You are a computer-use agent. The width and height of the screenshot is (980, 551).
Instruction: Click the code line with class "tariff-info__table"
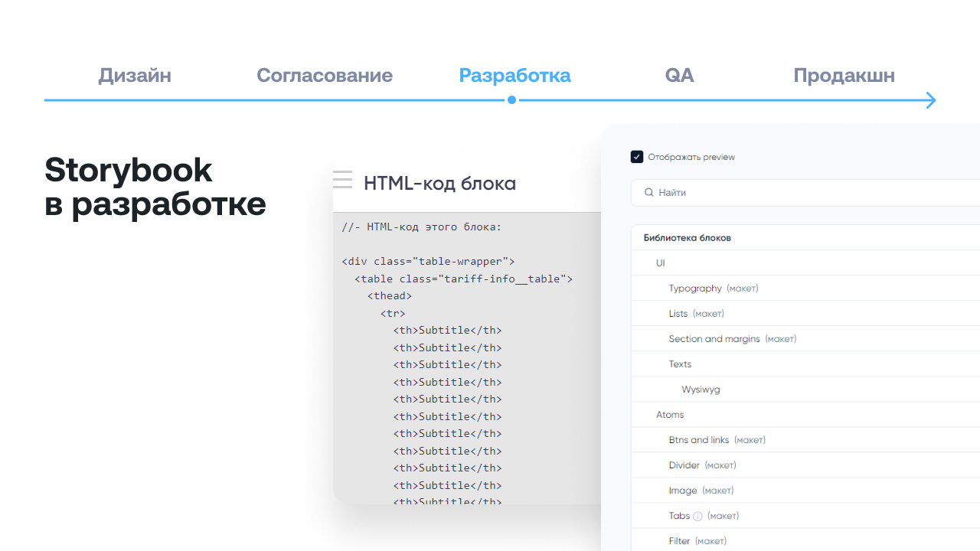(463, 279)
